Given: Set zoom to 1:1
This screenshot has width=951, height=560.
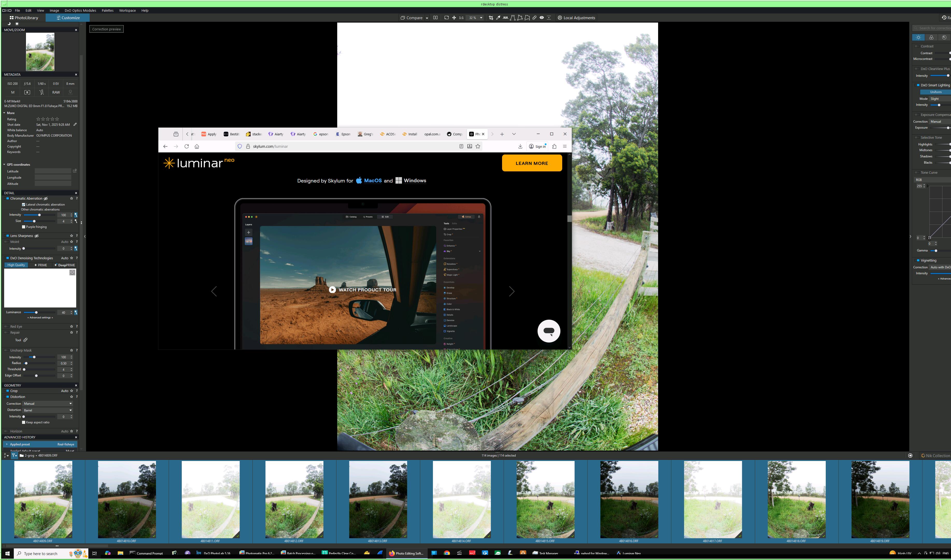Looking at the screenshot, I should click(461, 18).
